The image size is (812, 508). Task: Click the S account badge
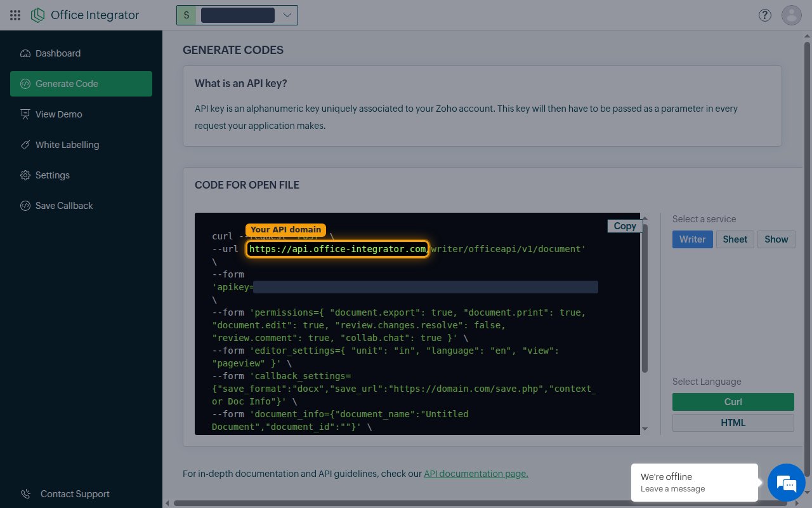(x=187, y=15)
